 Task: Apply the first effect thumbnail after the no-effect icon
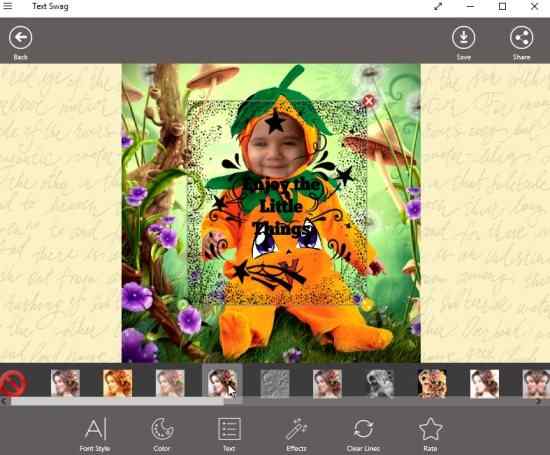(65, 383)
